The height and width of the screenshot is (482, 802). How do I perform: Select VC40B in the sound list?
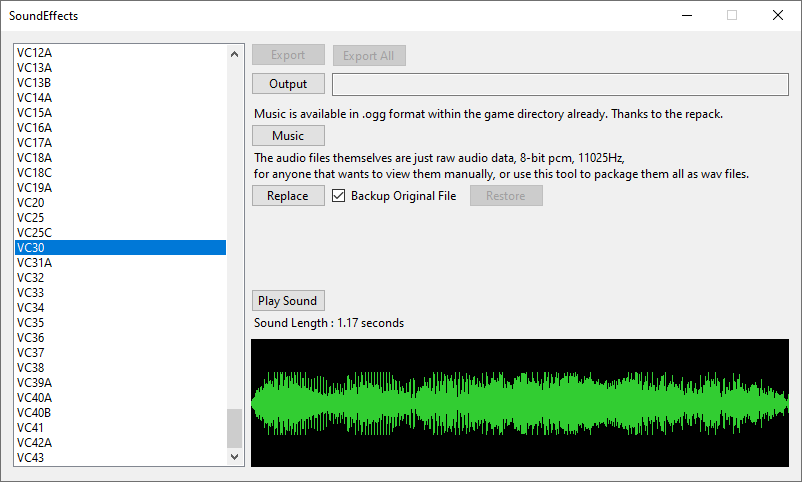click(x=121, y=413)
